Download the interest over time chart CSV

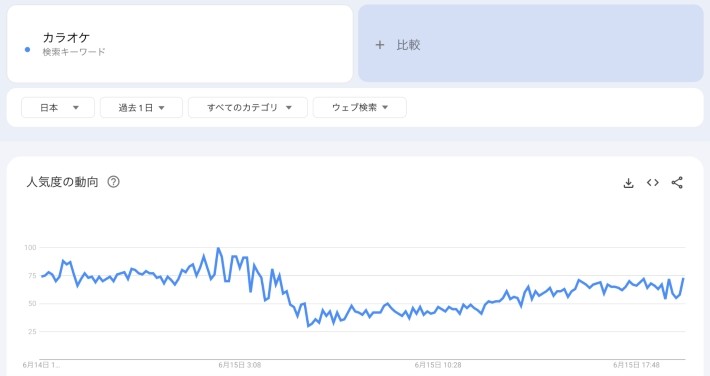click(x=628, y=183)
